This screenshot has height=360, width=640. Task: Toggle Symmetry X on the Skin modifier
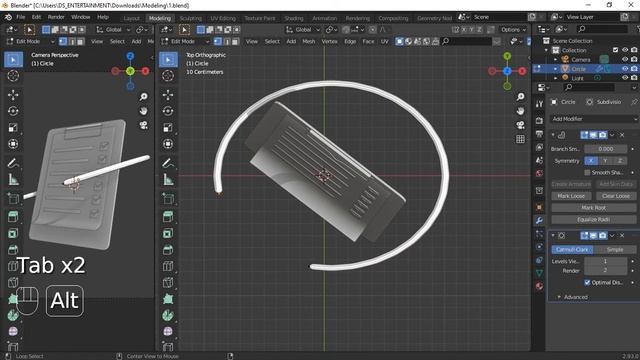[591, 161]
